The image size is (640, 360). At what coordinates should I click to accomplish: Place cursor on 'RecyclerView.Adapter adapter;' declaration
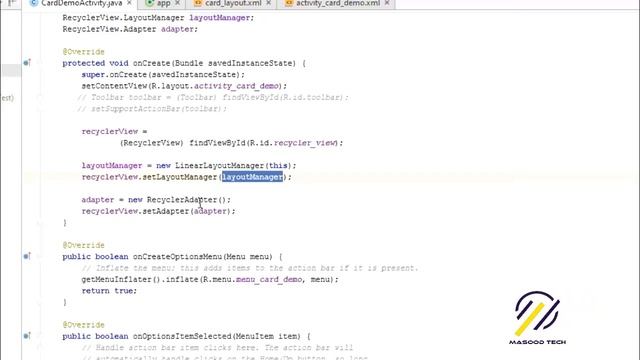(x=130, y=29)
